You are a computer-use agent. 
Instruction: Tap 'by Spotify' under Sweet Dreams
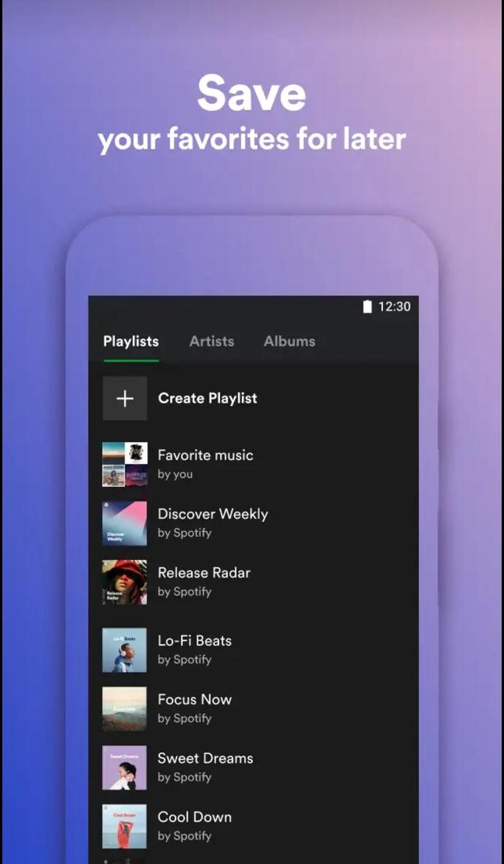tap(184, 778)
